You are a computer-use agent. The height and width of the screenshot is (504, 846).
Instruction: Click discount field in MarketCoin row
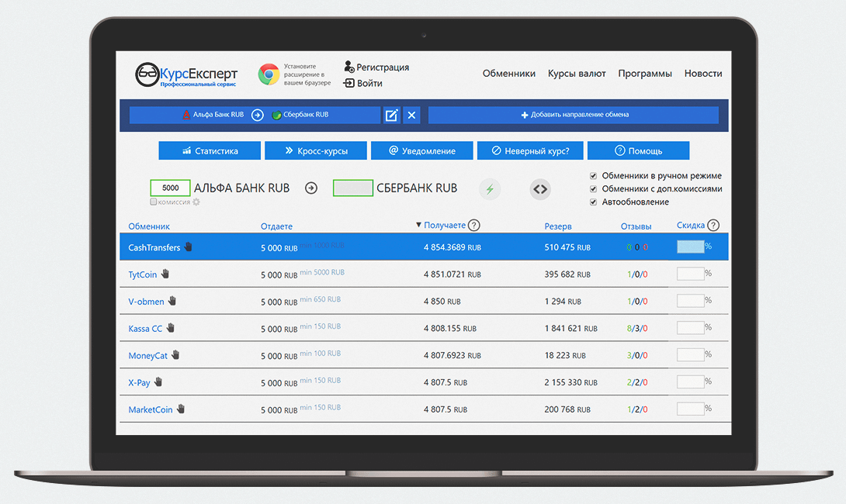(x=691, y=408)
